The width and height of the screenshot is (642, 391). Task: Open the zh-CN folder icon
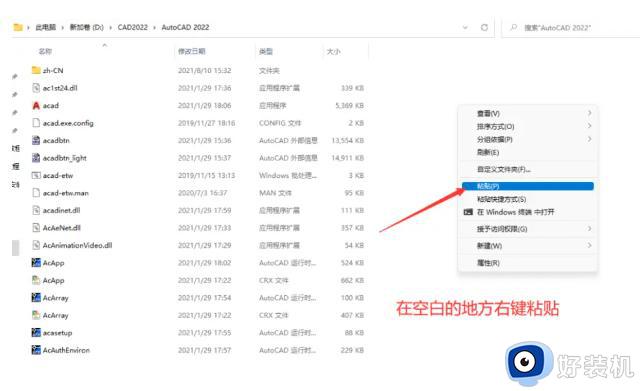(x=36, y=70)
